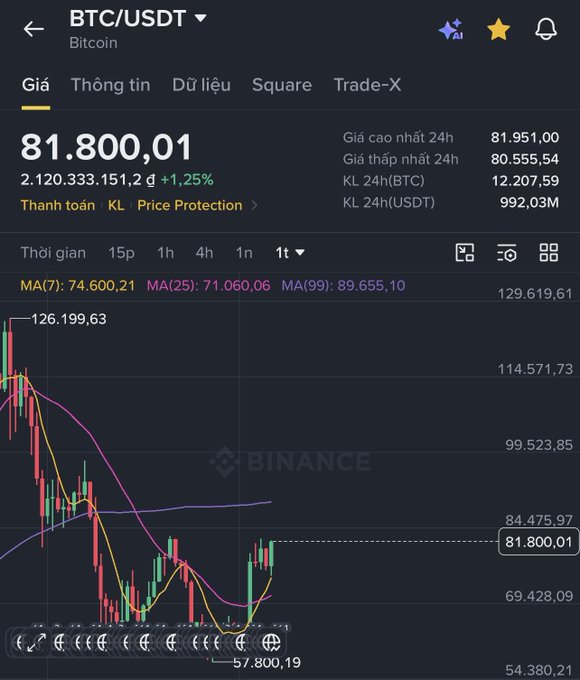Select the 1n interval

tap(244, 253)
